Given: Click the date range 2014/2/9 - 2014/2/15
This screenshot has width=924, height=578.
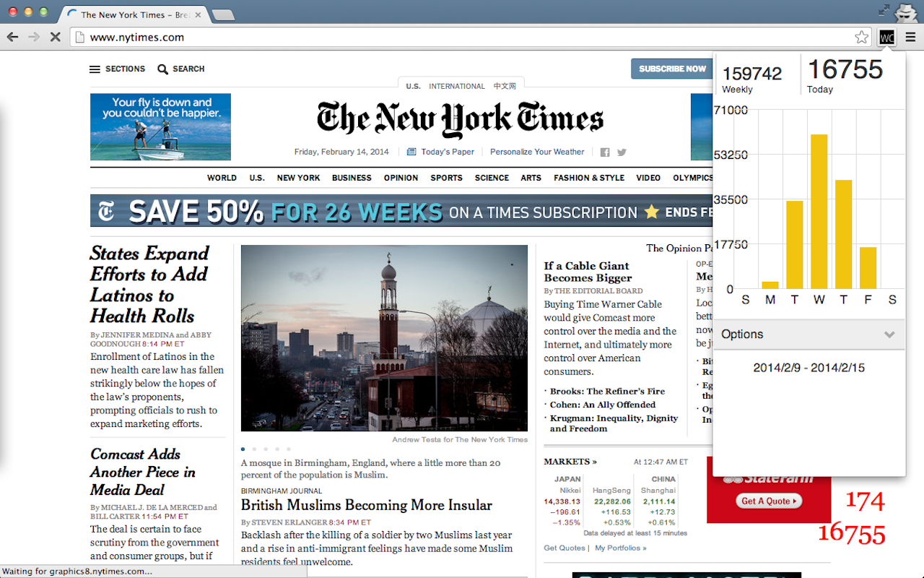Looking at the screenshot, I should point(808,368).
